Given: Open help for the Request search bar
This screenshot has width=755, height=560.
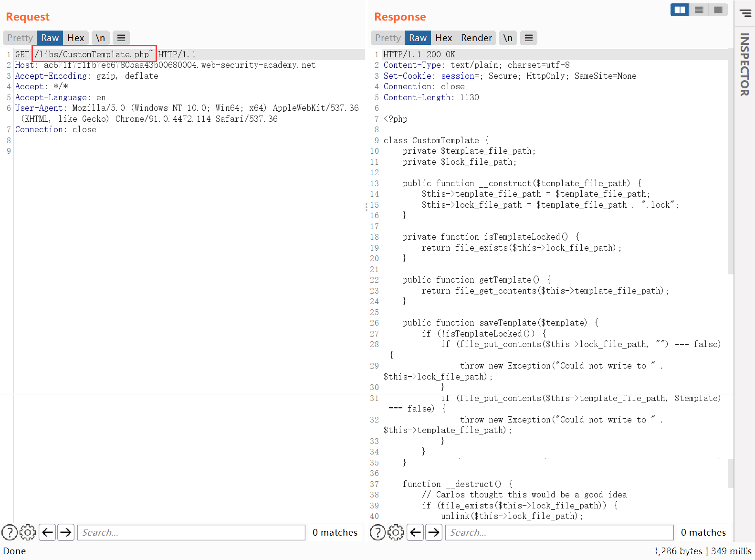Looking at the screenshot, I should [x=10, y=532].
